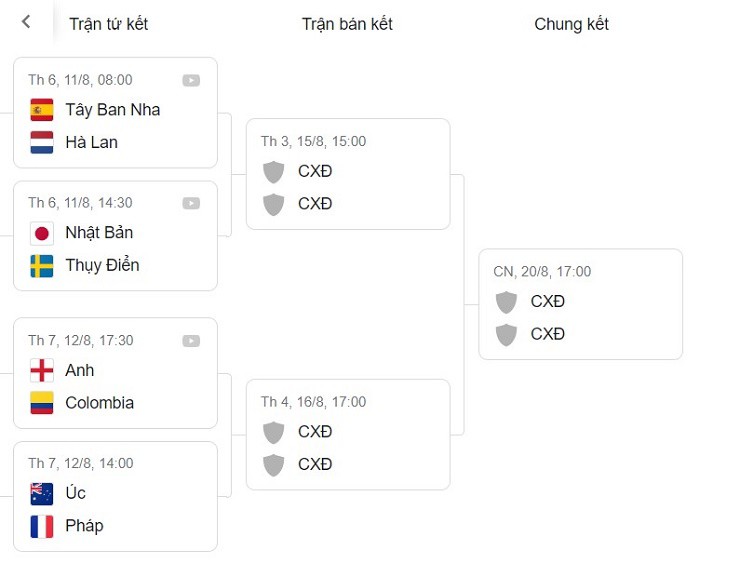This screenshot has height=563, width=740.
Task: Select the Trận tứ kết column header
Action: [108, 24]
